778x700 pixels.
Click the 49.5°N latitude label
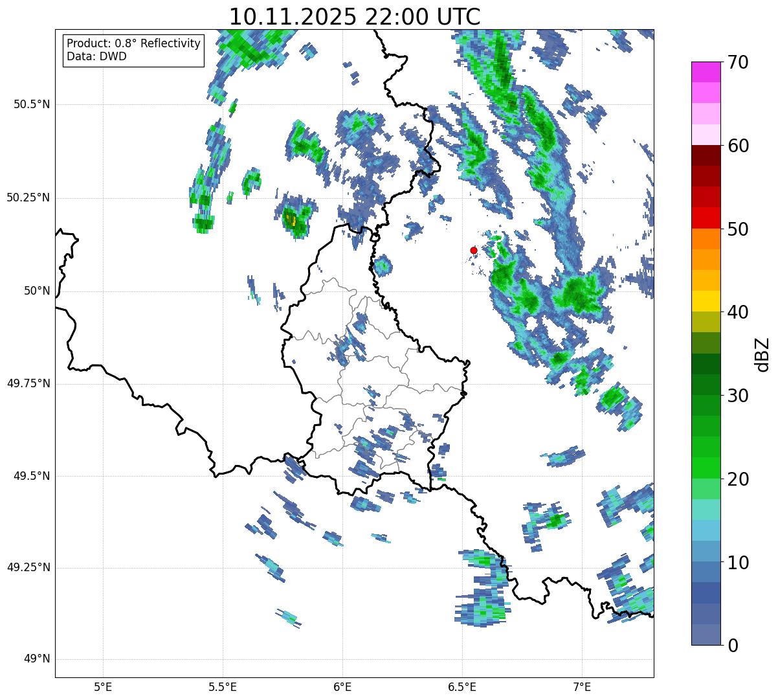(x=32, y=476)
